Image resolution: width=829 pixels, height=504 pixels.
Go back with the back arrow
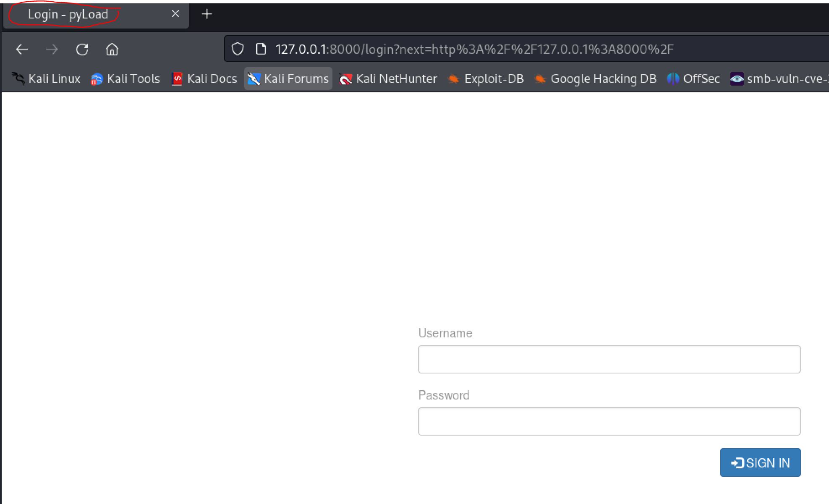[x=22, y=50]
